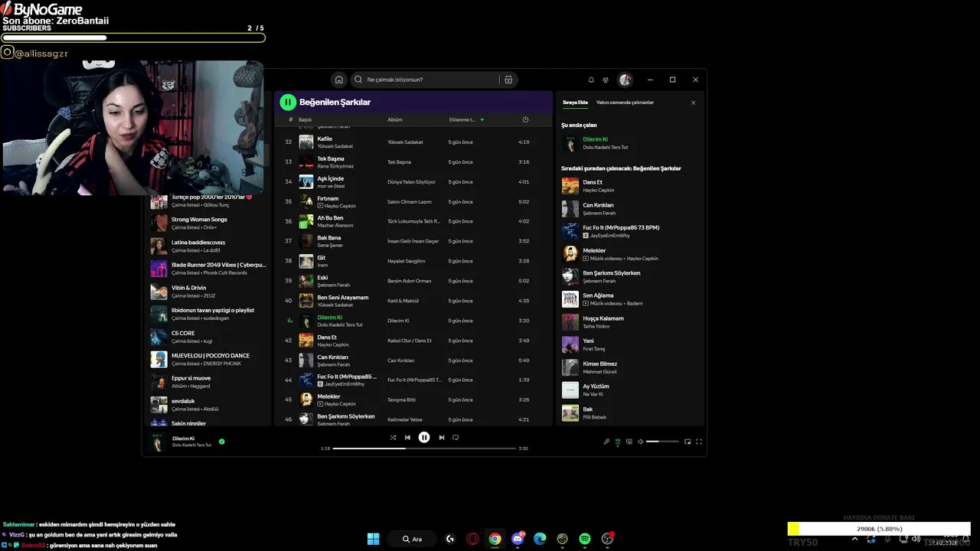This screenshot has width=980, height=551.
Task: Open Blade Runner 2049 Vibes playlist
Action: tap(208, 269)
